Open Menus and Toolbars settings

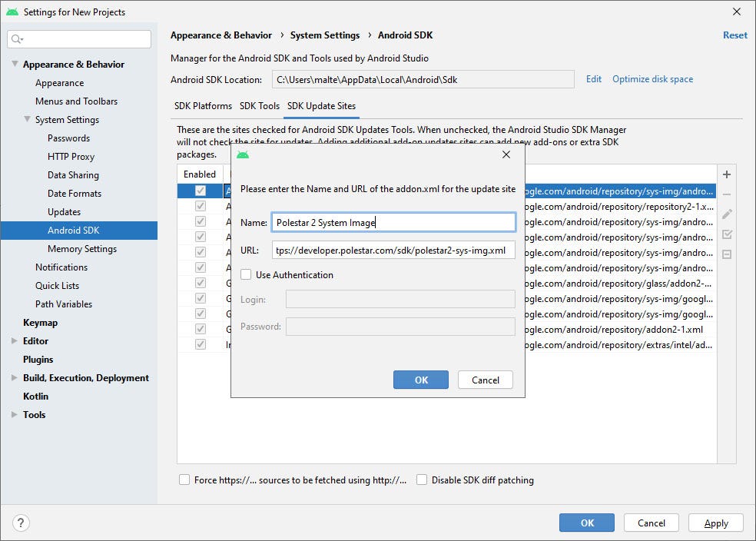coord(76,101)
